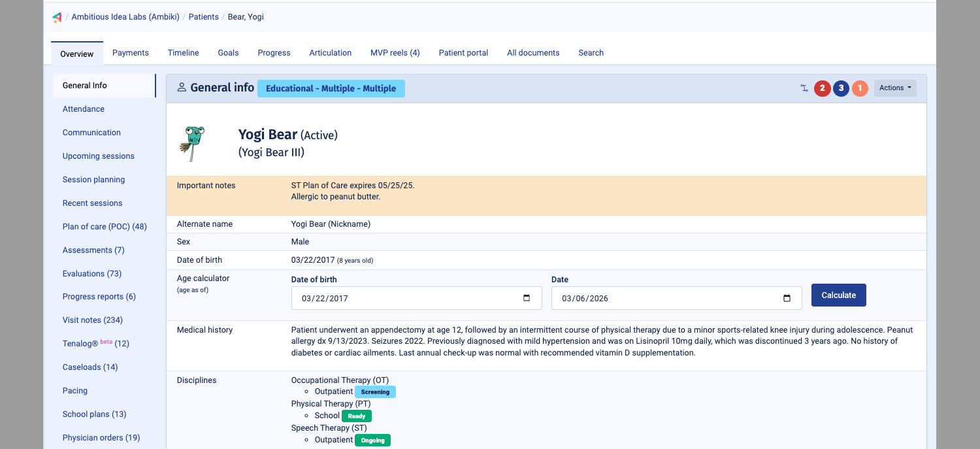Image resolution: width=980 pixels, height=449 pixels.
Task: Click the Ongoing status badge under Speech Therapy
Action: pyautogui.click(x=372, y=440)
